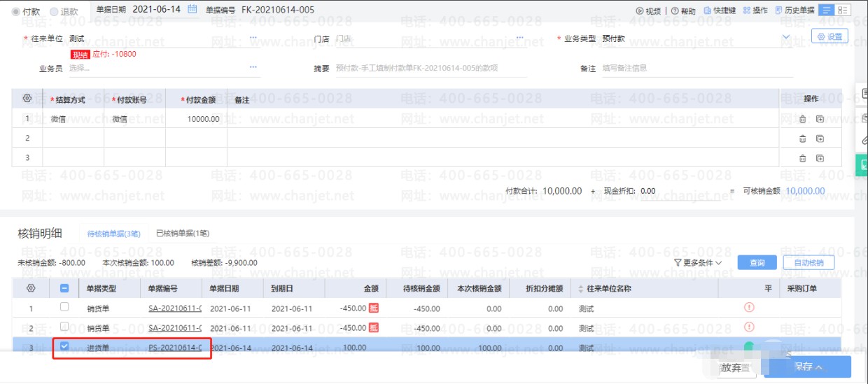This screenshot has height=384, width=868.
Task: Open payment table column settings gear
Action: [x=27, y=99]
